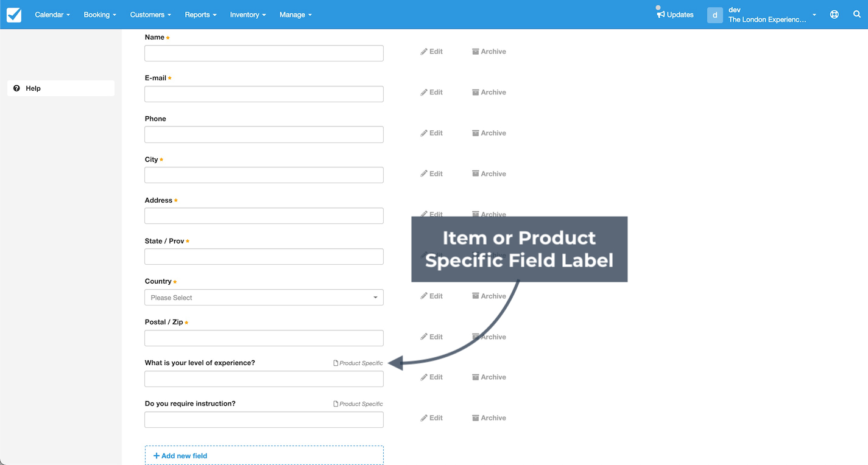Edit the Postal / Zip field
Viewport: 868px width, 465px height.
(431, 337)
